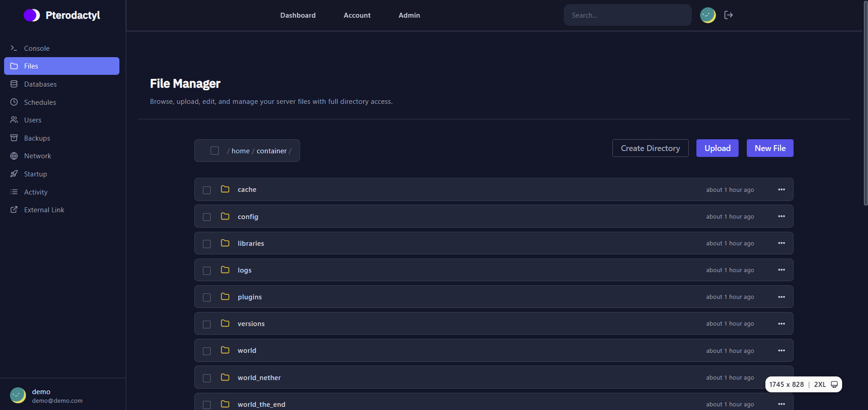
Task: Open the actions menu for the cache folder
Action: coord(781,190)
